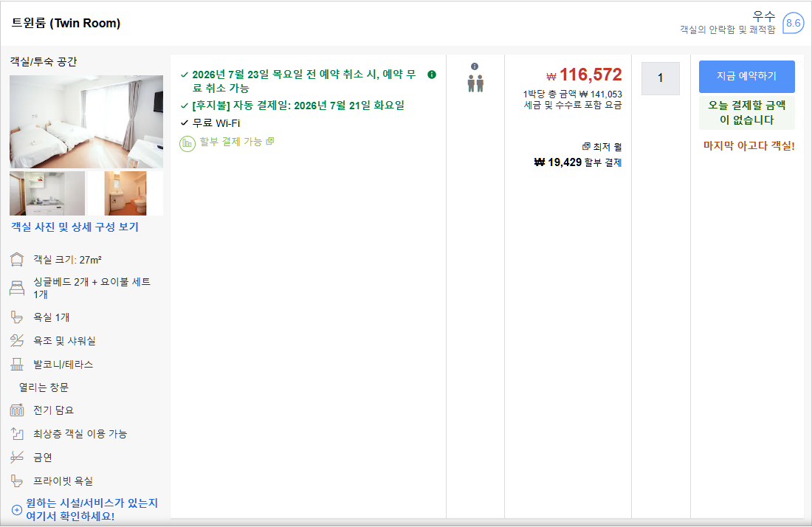Click the balcony/terrace icon
Viewport: 812px width, 527px height.
[16, 364]
